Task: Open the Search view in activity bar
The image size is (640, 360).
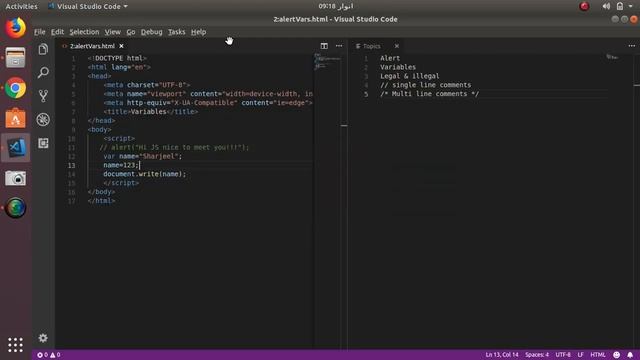Action: tap(43, 73)
